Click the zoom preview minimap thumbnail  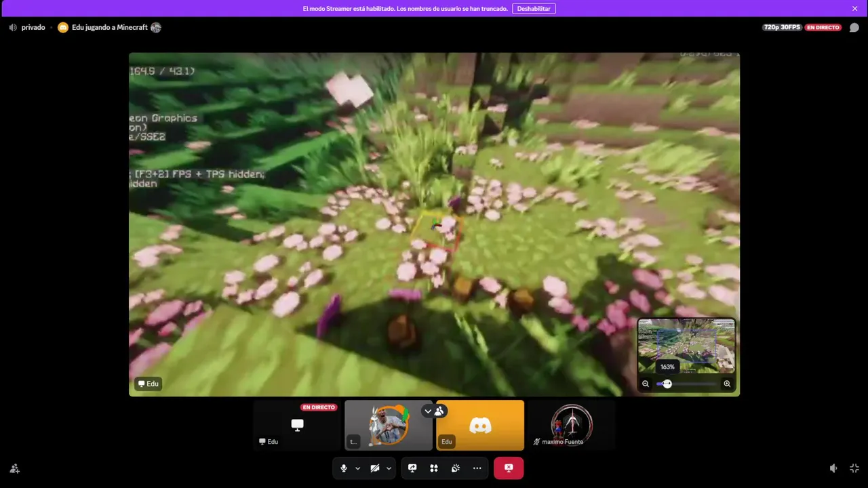[686, 346]
